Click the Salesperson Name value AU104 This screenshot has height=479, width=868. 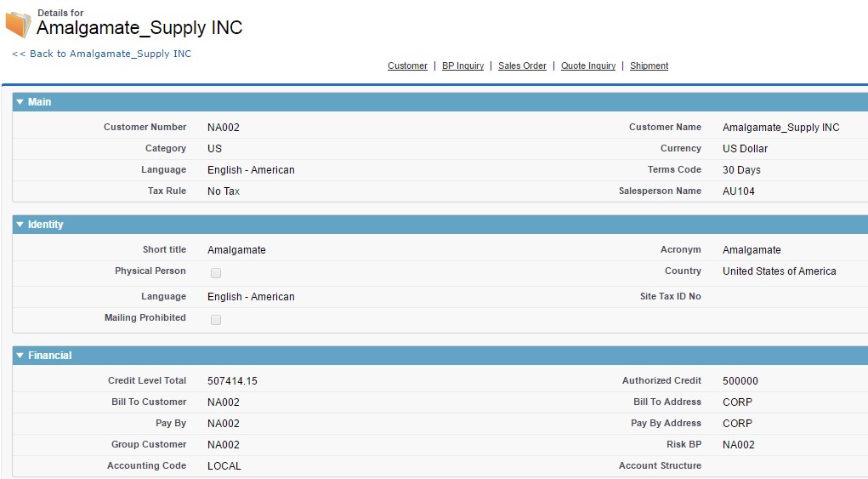coord(738,191)
